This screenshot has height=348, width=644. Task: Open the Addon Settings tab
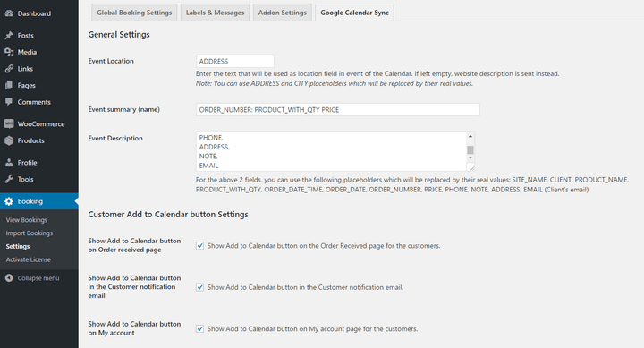coord(282,13)
